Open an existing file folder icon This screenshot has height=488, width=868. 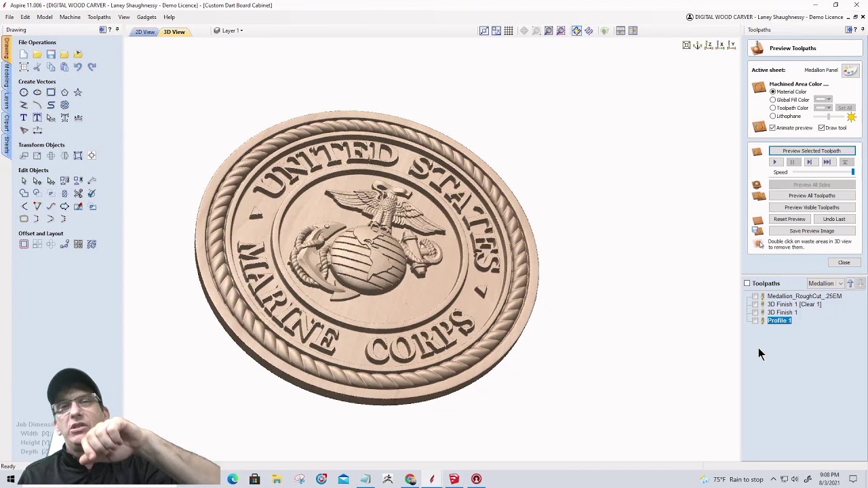pyautogui.click(x=37, y=54)
